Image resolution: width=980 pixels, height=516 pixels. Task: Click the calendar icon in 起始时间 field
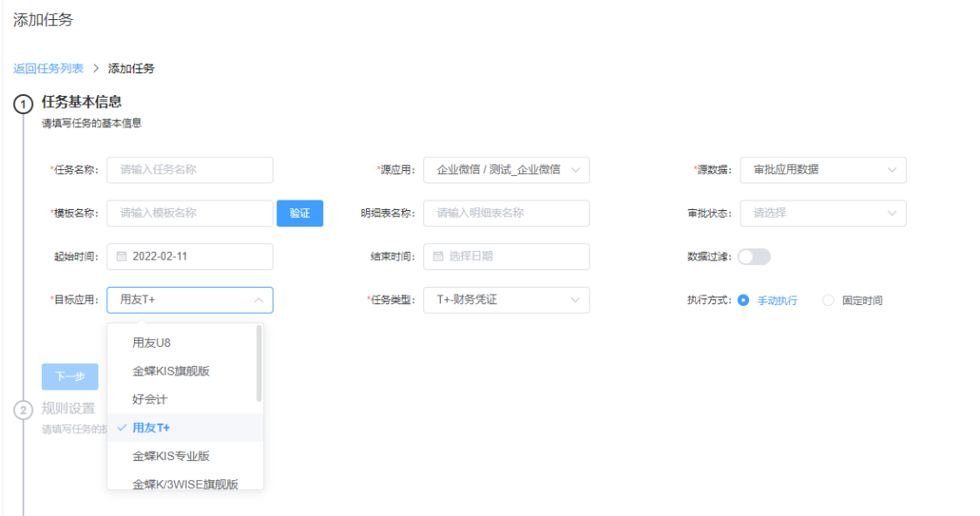coord(122,256)
